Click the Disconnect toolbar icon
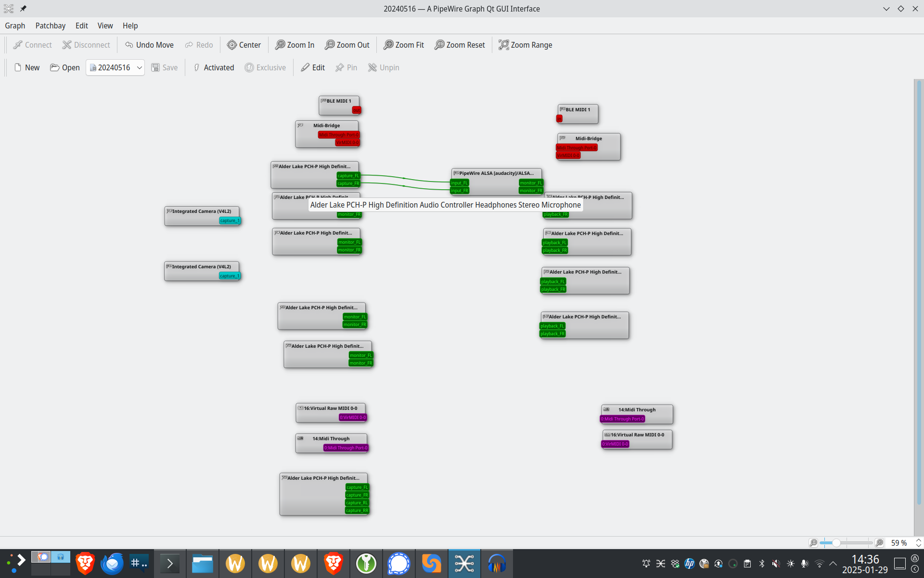This screenshot has width=924, height=578. tap(67, 45)
